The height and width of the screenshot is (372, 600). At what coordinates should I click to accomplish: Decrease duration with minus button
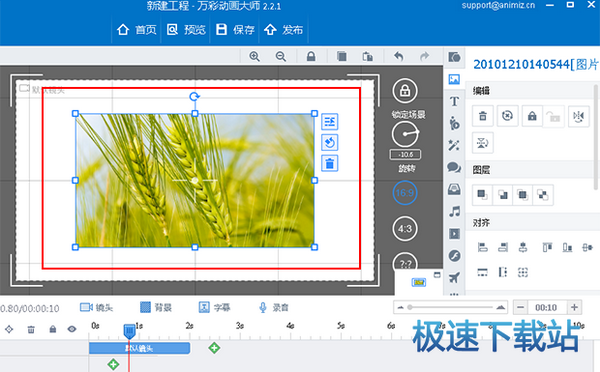[520, 307]
